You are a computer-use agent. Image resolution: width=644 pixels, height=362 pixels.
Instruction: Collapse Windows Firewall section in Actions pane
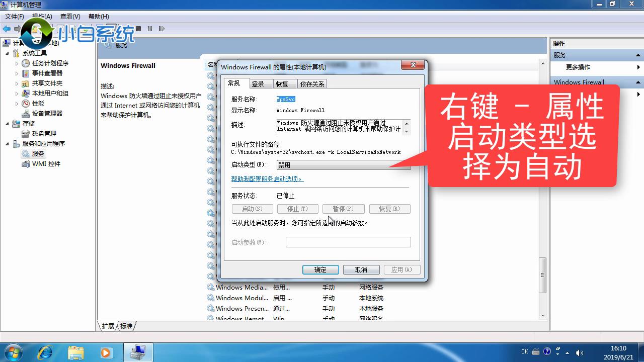point(638,82)
